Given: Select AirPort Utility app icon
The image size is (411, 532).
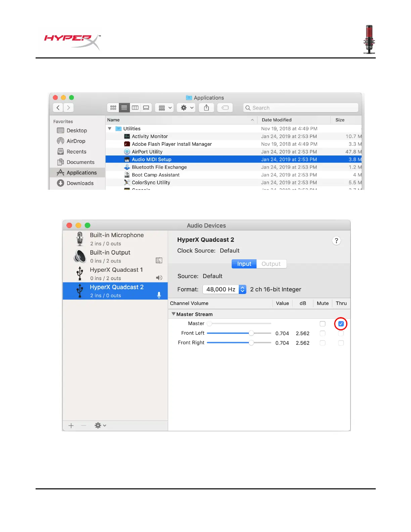Looking at the screenshot, I should click(127, 152).
